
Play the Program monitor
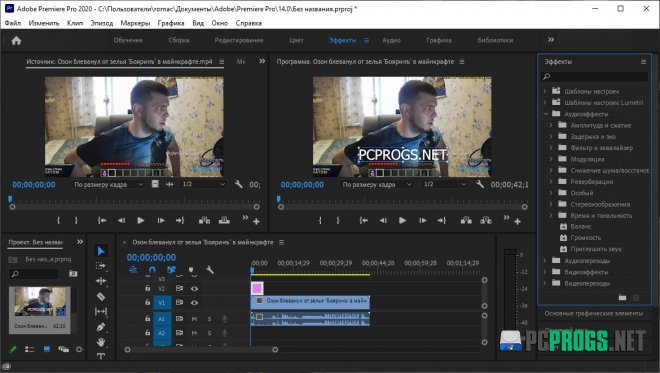[402, 220]
